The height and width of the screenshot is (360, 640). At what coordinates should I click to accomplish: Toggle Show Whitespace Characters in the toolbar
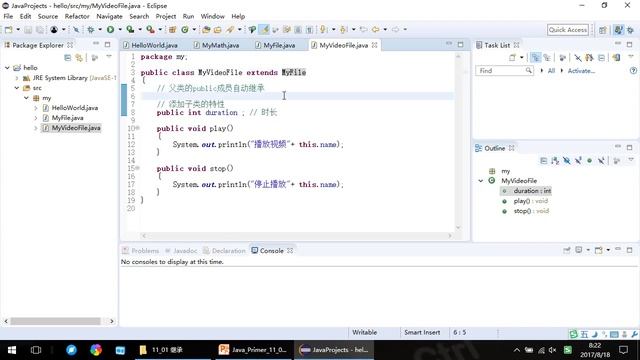(x=309, y=29)
